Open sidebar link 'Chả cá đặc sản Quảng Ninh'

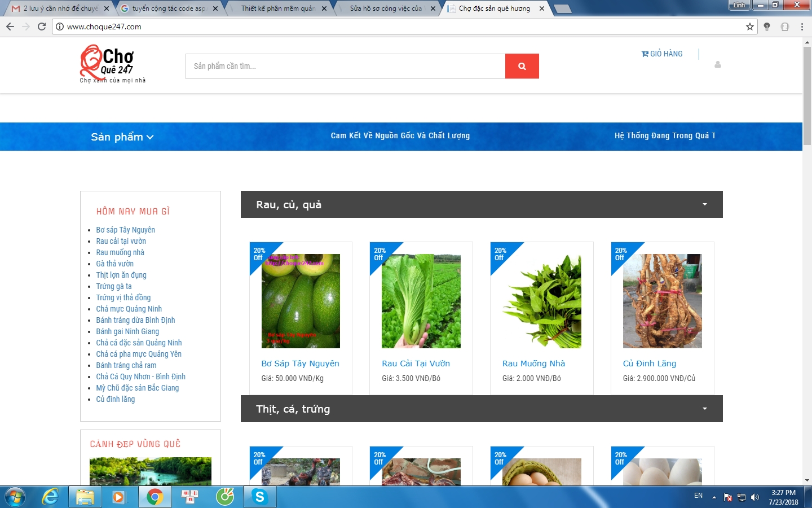[x=139, y=343]
